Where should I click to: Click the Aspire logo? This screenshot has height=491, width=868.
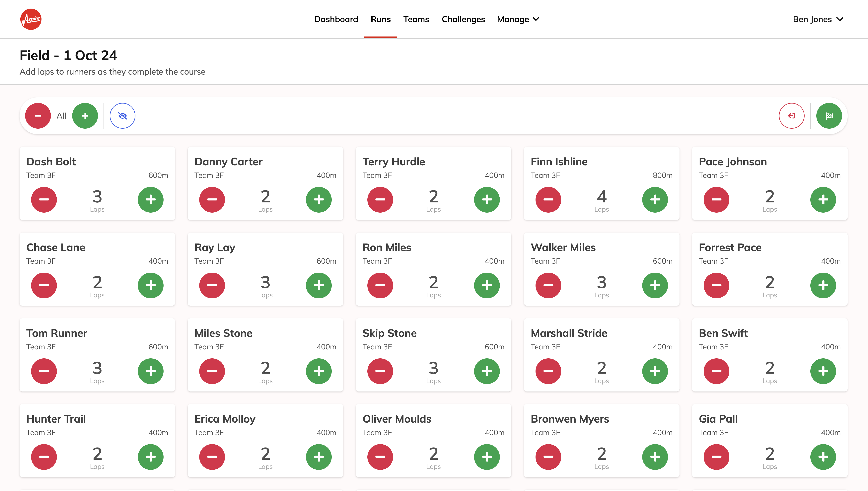31,19
